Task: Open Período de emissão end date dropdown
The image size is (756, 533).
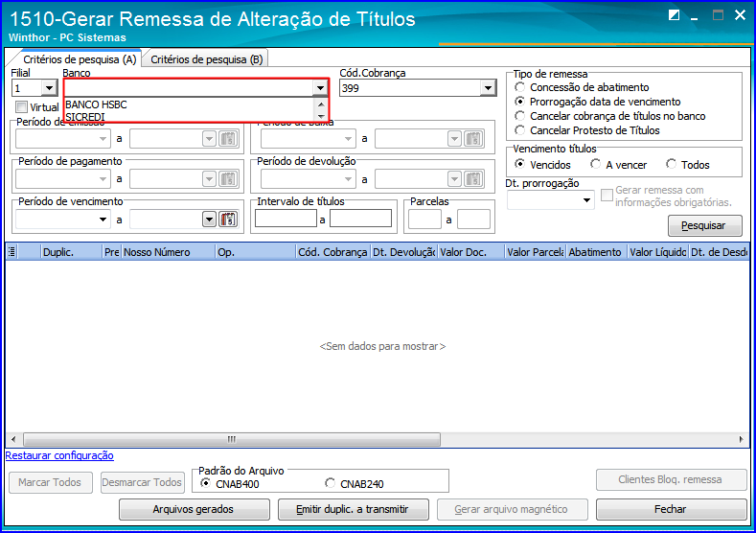Action: (209, 139)
